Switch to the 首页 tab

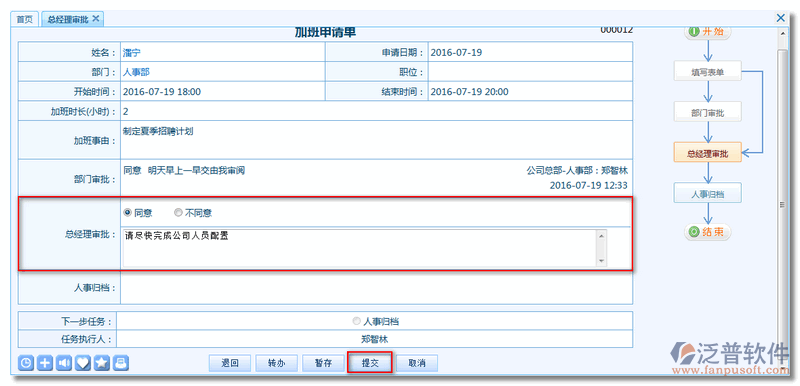pyautogui.click(x=24, y=19)
